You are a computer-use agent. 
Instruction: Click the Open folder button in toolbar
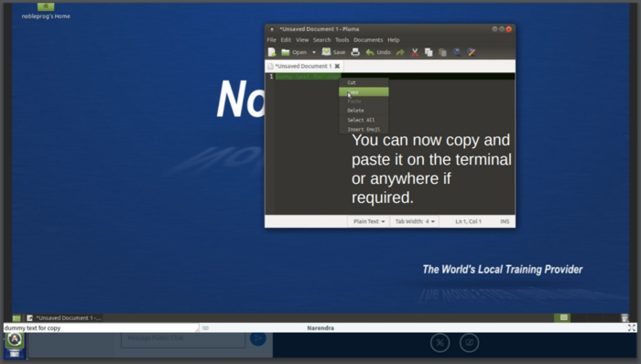click(294, 52)
